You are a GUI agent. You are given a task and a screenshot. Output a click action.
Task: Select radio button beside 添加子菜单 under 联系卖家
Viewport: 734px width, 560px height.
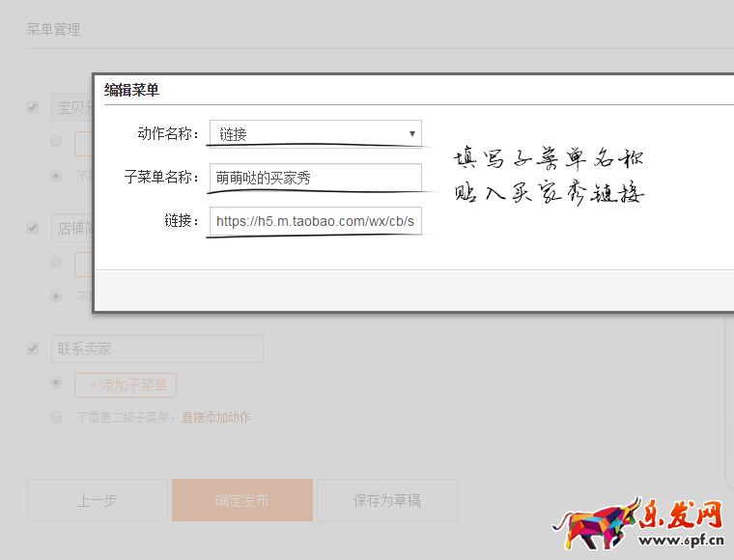point(56,383)
